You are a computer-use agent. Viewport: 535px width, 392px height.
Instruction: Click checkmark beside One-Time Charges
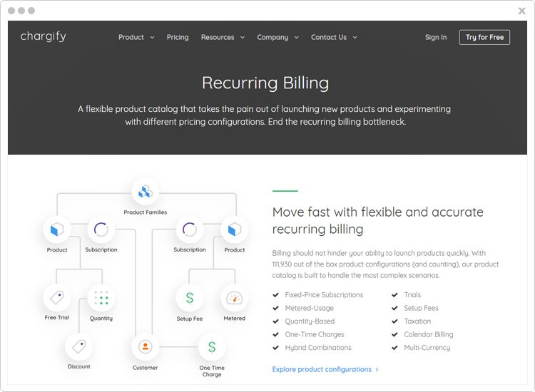(275, 334)
